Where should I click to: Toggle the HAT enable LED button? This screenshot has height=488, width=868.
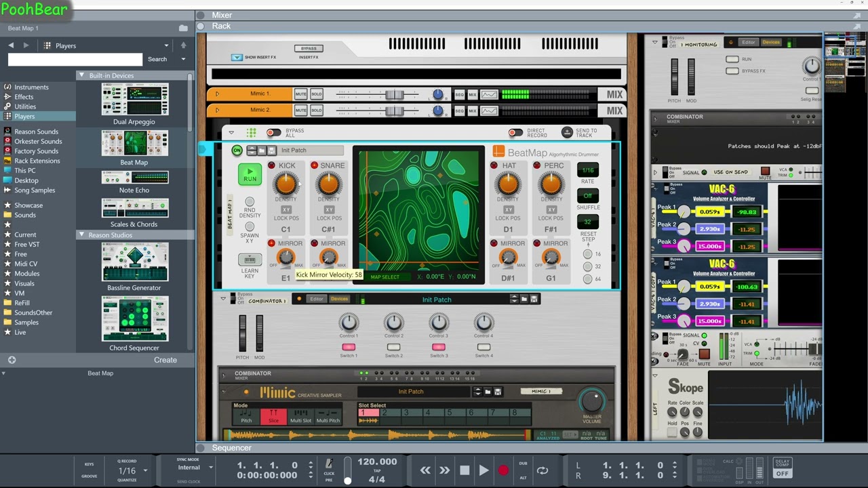(x=494, y=165)
